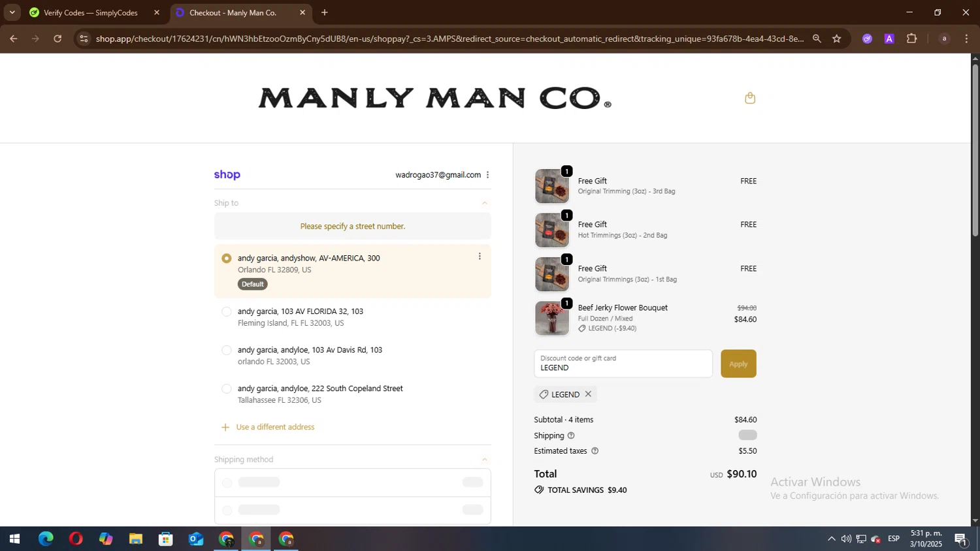Click the Shipping info help icon

[571, 435]
